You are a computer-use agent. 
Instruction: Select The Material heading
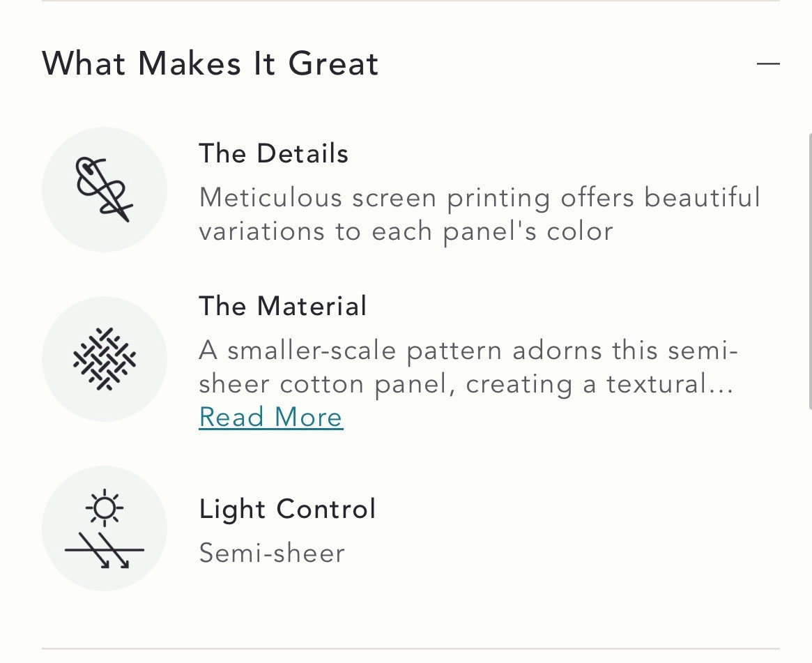coord(283,305)
